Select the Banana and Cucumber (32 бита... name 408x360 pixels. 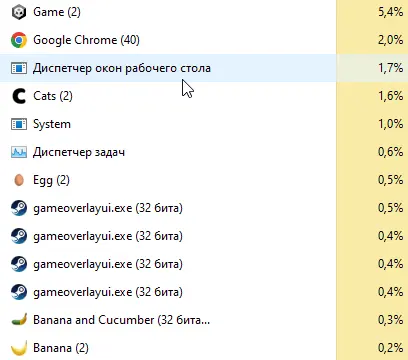[x=121, y=320]
